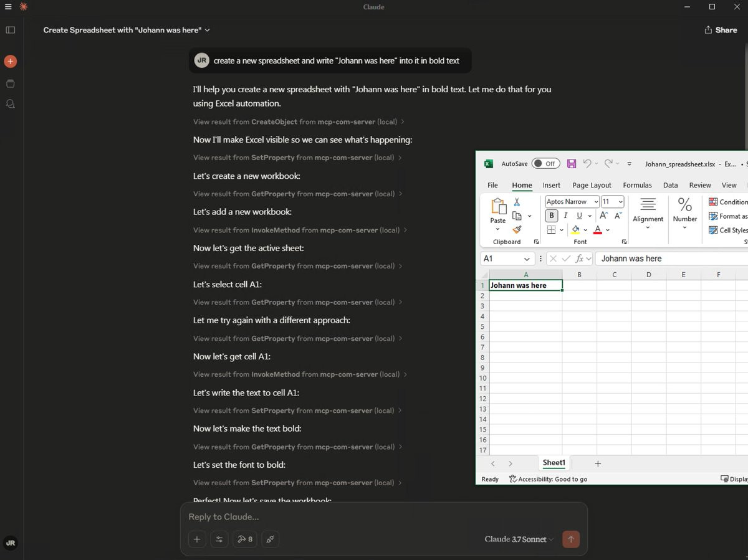Open the chats icon in Claude sidebar
This screenshot has height=560, width=748.
[10, 104]
